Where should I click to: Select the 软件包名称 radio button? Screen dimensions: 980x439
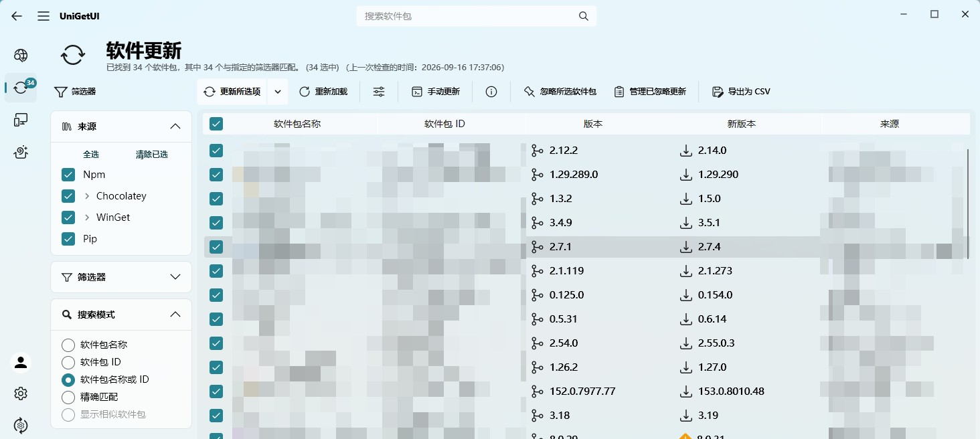(68, 345)
